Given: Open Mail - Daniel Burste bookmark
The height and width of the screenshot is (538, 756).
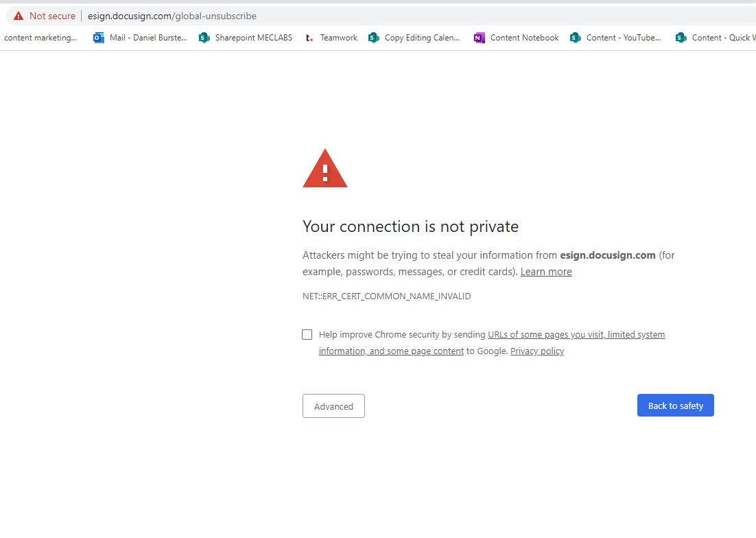Looking at the screenshot, I should (148, 38).
